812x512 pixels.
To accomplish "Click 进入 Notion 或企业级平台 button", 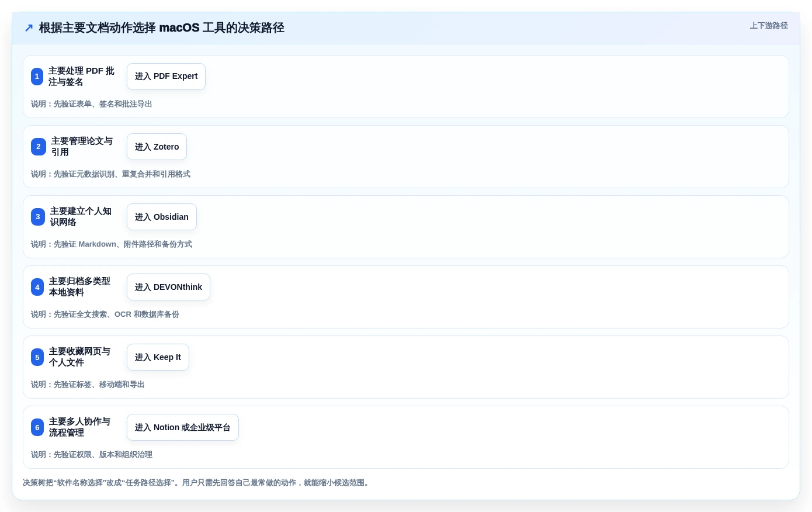I will tap(183, 427).
